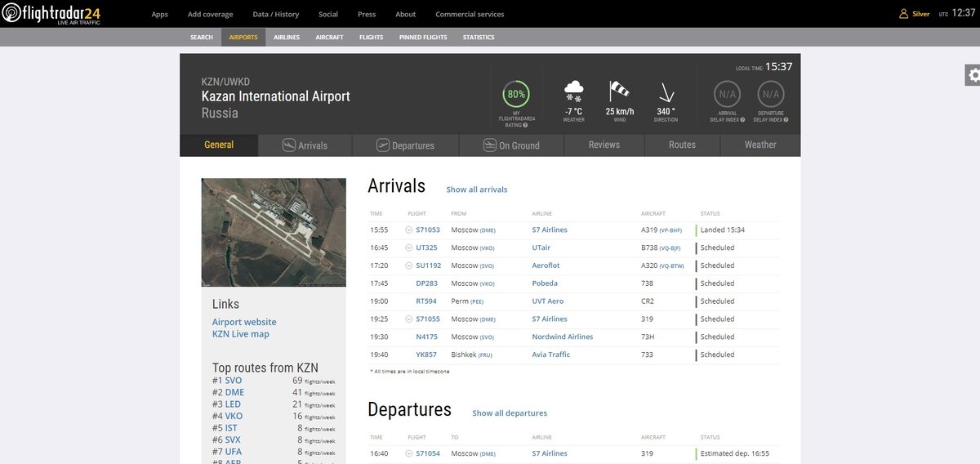Expand the SU1192 flight row arrow

pos(408,265)
